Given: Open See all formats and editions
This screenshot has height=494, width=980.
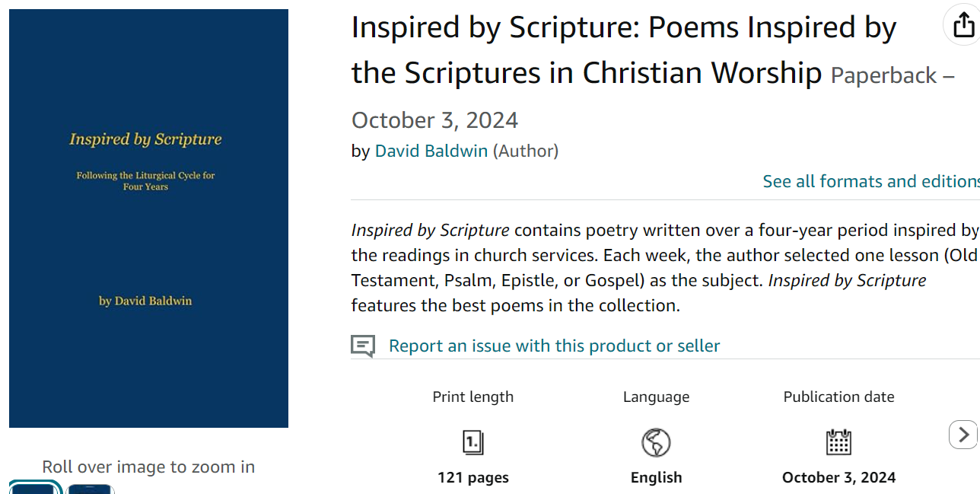Looking at the screenshot, I should [871, 181].
